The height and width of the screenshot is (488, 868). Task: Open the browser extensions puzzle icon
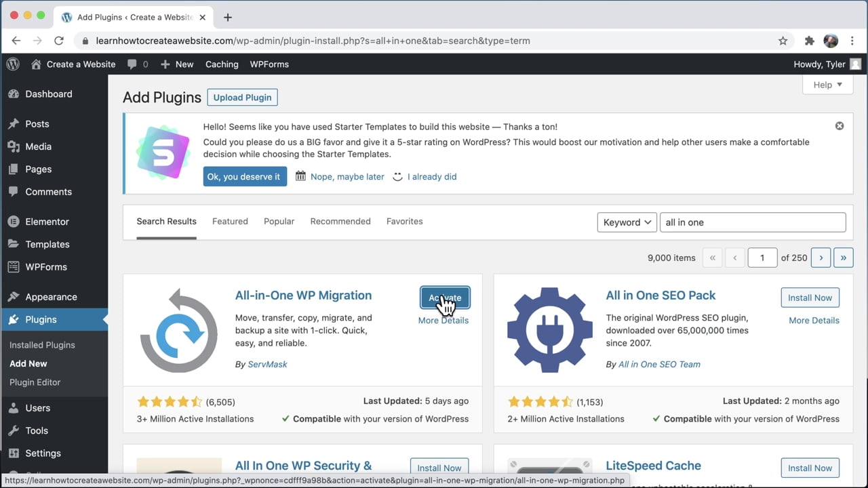tap(809, 41)
